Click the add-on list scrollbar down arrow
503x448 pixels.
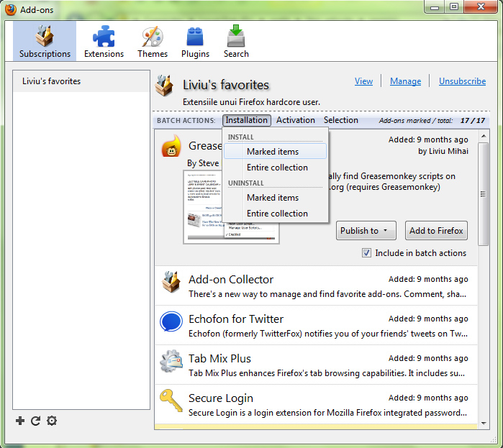pos(484,424)
